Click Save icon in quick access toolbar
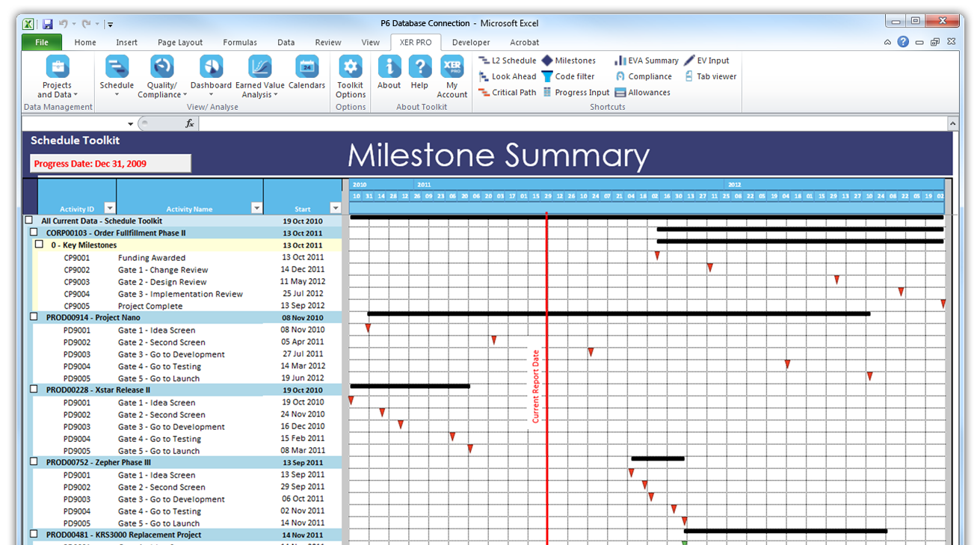The height and width of the screenshot is (545, 980). coord(48,24)
